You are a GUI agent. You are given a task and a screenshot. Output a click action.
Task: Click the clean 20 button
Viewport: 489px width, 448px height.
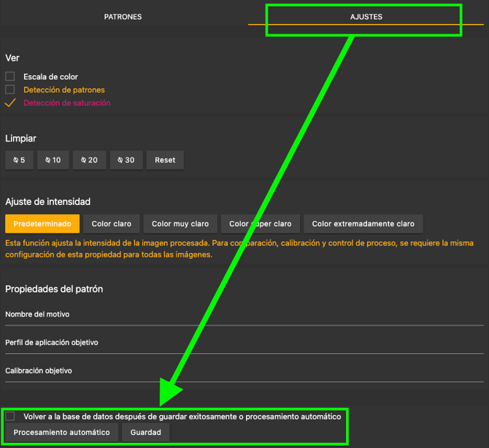[90, 160]
